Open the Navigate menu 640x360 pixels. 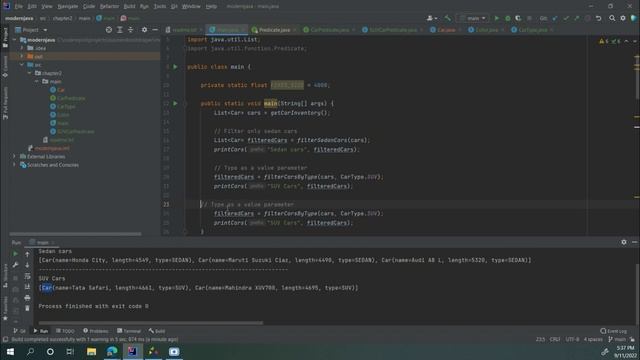[68, 7]
